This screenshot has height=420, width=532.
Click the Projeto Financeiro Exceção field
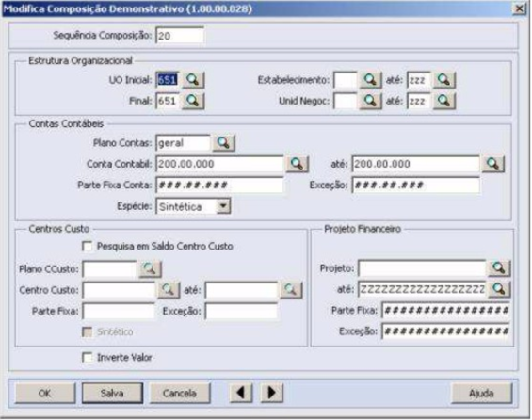(445, 331)
